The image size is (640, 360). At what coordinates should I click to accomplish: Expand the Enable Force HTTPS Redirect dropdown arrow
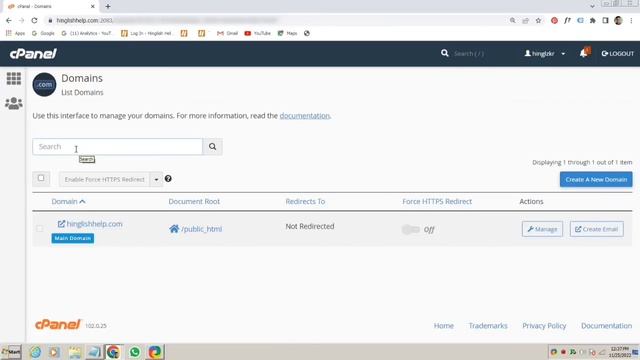(x=156, y=179)
